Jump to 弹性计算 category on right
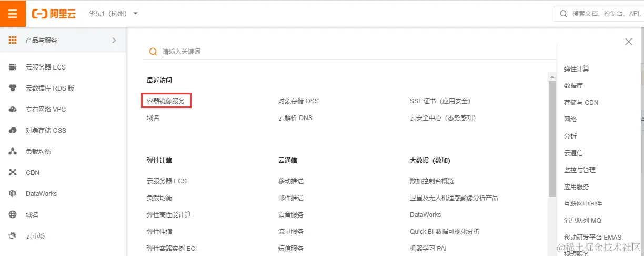 [577, 68]
